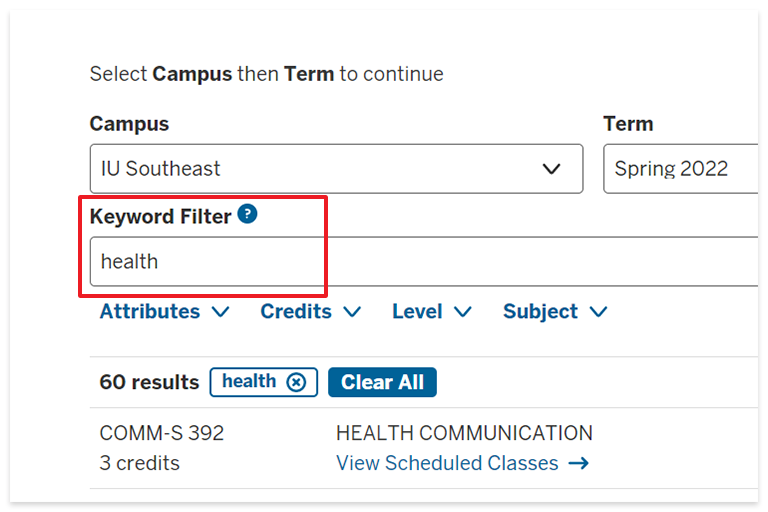
Task: Select the health filter chip text
Action: click(249, 381)
